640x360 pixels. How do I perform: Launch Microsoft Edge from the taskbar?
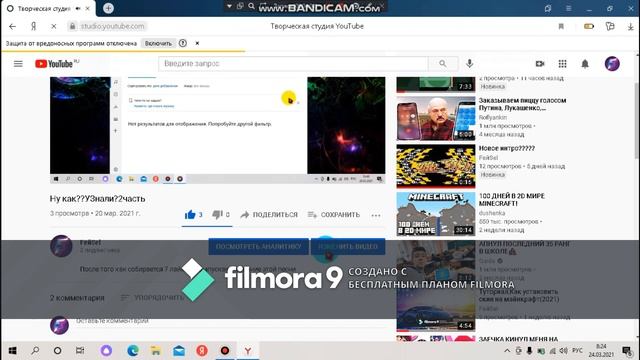point(133,351)
